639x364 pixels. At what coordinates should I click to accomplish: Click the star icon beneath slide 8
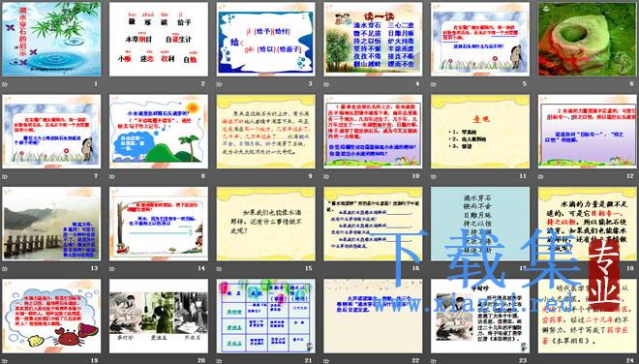click(112, 176)
